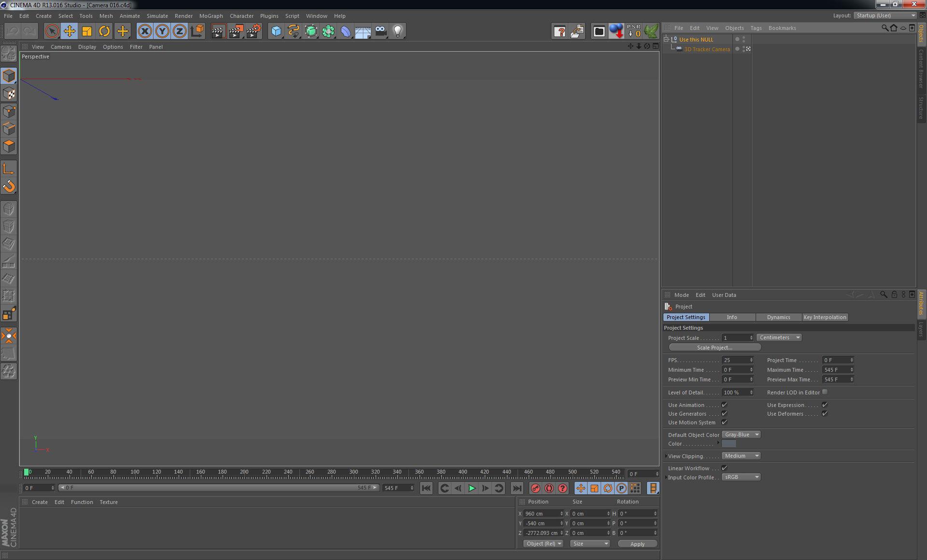Disable the Use Animation checkbox
The width and height of the screenshot is (927, 560).
[x=724, y=405]
